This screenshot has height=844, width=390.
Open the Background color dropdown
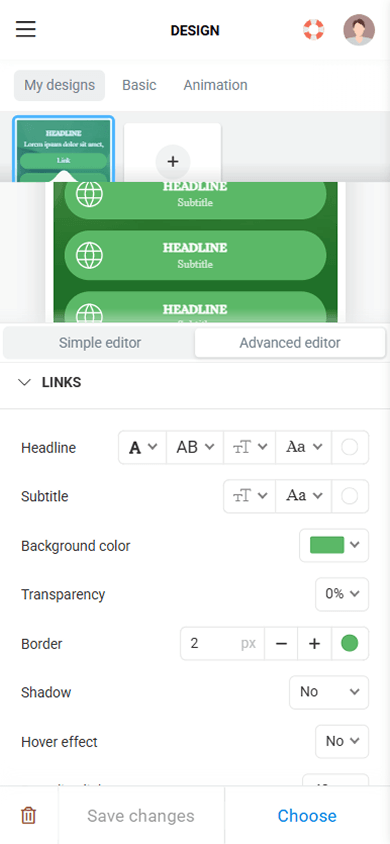point(334,545)
